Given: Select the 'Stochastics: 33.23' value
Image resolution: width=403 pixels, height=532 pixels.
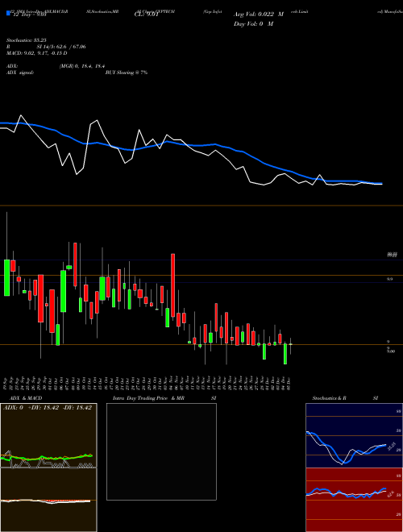Looking at the screenshot, I should (x=26, y=40).
